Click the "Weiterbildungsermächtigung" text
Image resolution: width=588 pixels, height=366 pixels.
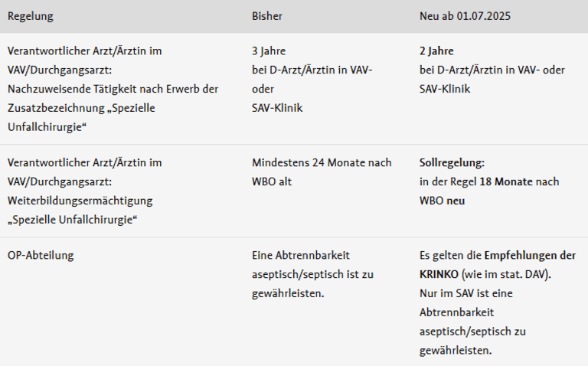pos(80,201)
